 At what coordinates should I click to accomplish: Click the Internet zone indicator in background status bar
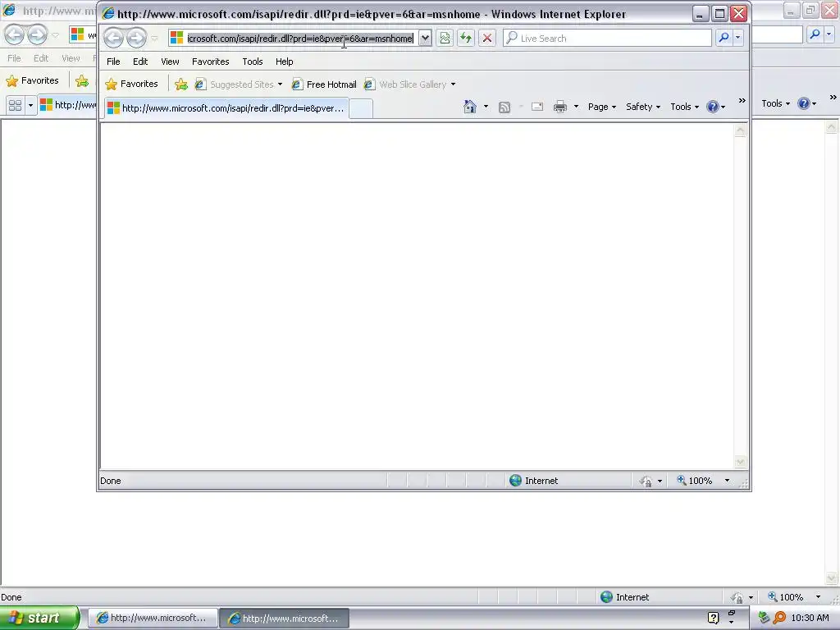pyautogui.click(x=624, y=597)
